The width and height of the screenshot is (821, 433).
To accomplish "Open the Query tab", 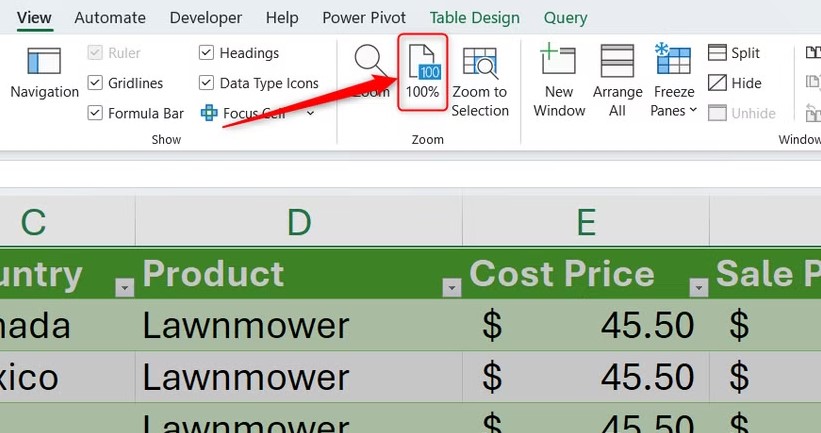I will point(565,18).
